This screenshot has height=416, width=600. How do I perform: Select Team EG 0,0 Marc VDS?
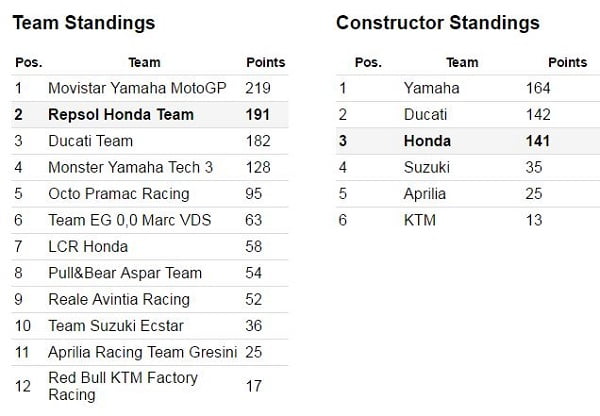[129, 220]
